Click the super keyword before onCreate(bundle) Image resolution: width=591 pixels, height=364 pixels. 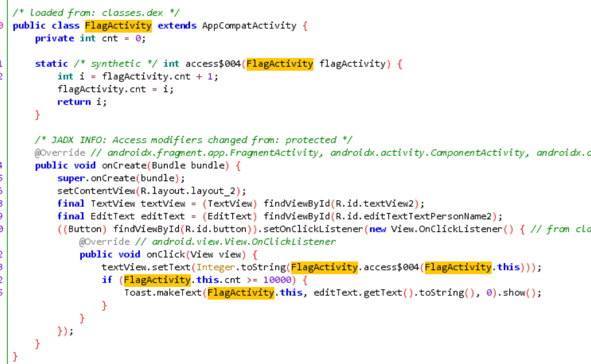tap(71, 178)
